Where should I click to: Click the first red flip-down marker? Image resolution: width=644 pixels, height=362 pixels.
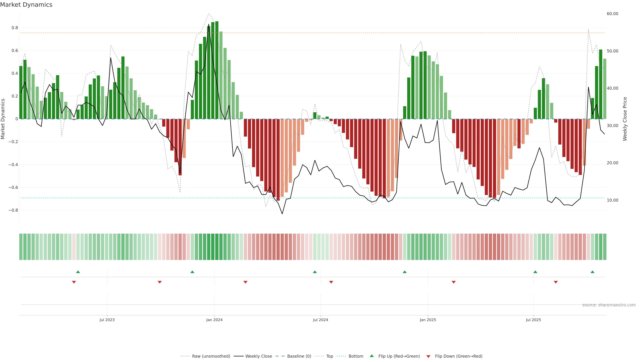tap(74, 282)
